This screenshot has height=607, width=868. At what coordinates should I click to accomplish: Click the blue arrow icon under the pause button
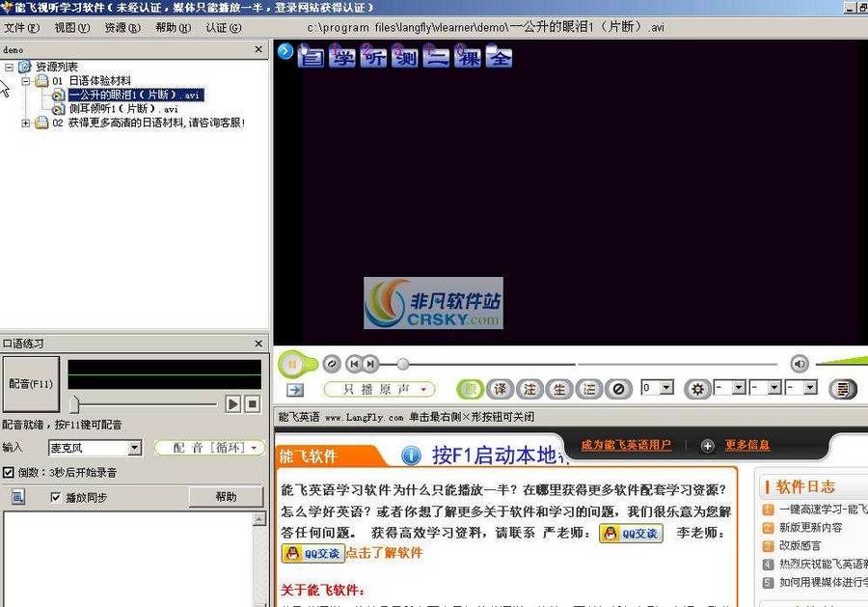(295, 390)
